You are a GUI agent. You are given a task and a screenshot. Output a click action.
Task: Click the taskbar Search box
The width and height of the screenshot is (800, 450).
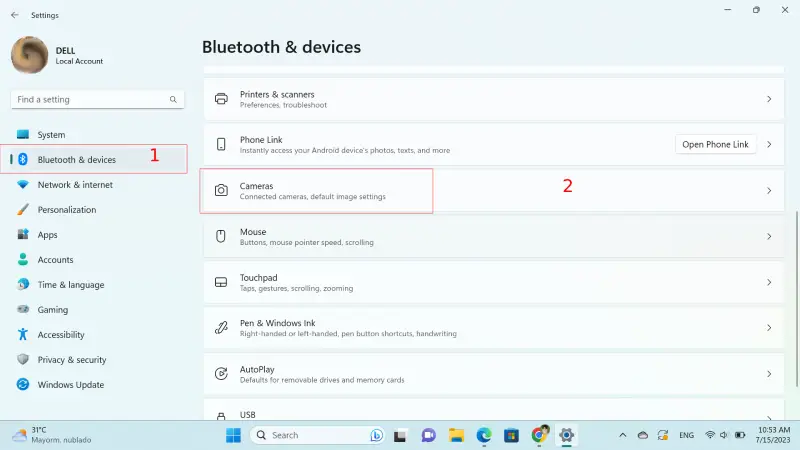317,435
